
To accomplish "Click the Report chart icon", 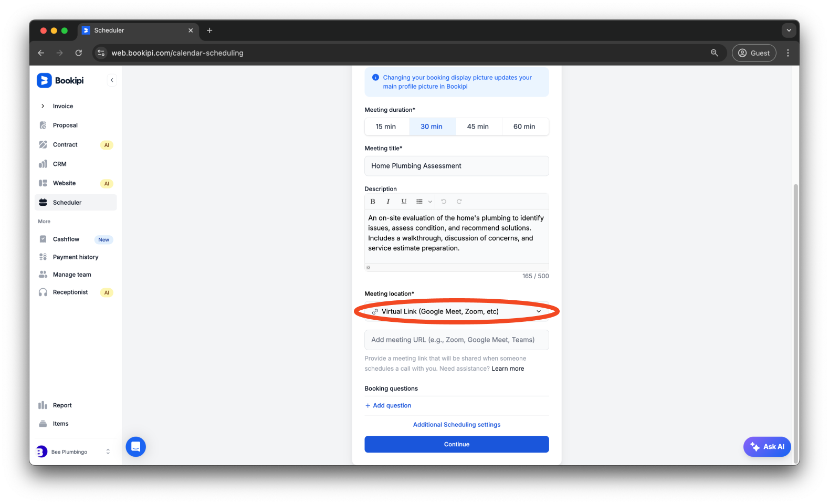I will [43, 405].
